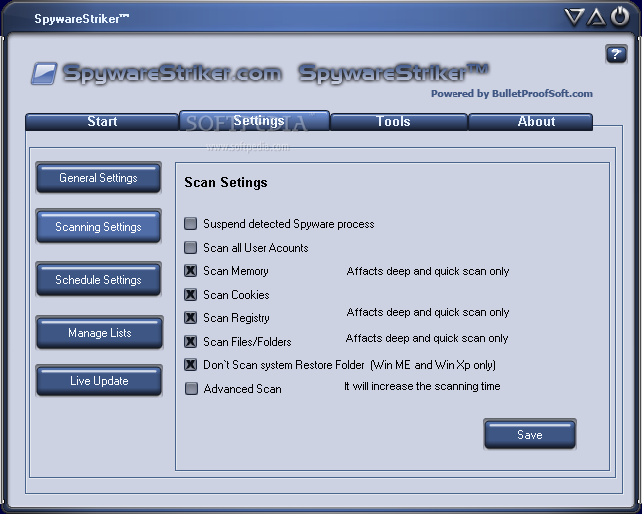Enable the Advanced Scan checkbox
The height and width of the screenshot is (514, 642).
pos(191,389)
